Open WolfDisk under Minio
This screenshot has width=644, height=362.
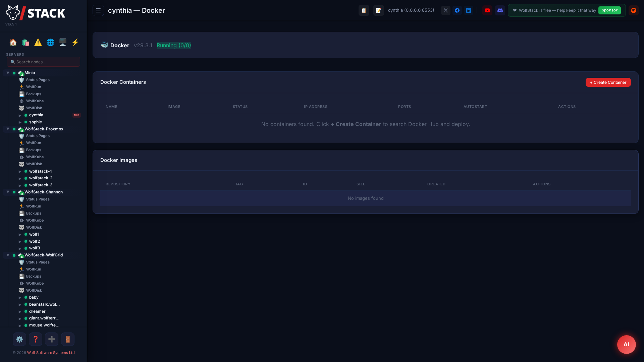[34, 108]
